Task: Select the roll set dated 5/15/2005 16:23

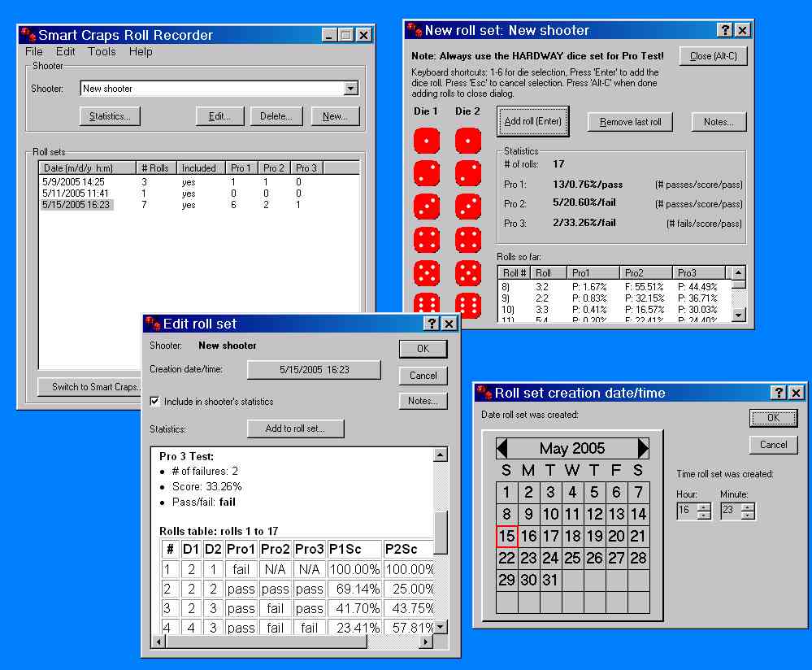Action: point(76,205)
